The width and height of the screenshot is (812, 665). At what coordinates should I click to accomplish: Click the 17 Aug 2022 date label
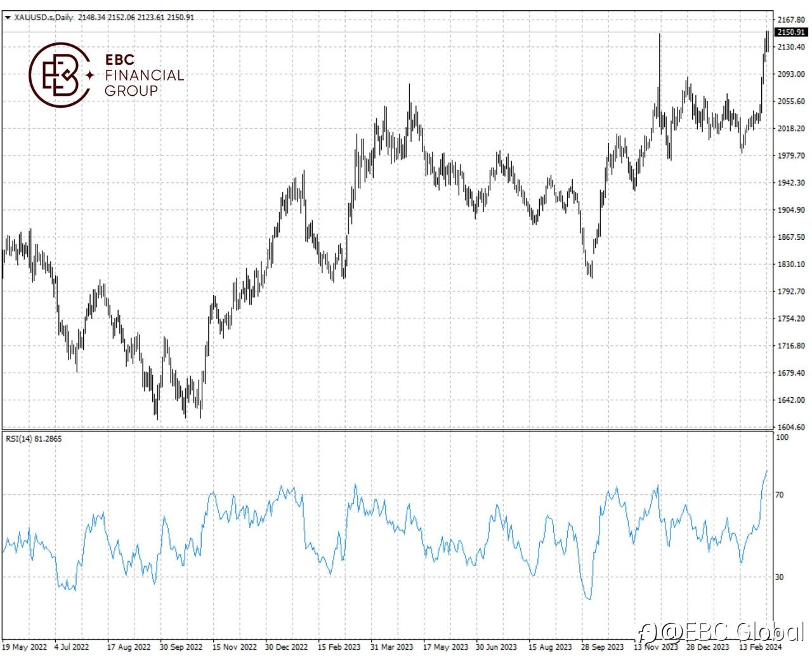click(129, 647)
